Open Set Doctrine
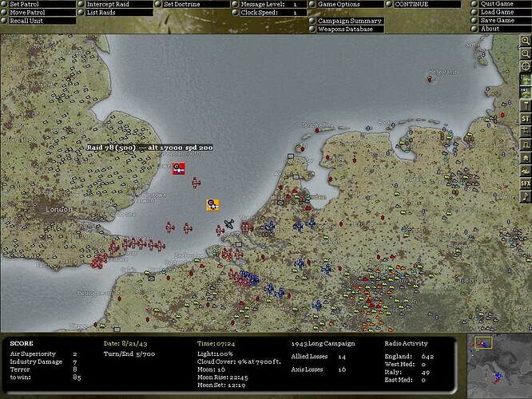The height and width of the screenshot is (399, 532). [x=193, y=5]
